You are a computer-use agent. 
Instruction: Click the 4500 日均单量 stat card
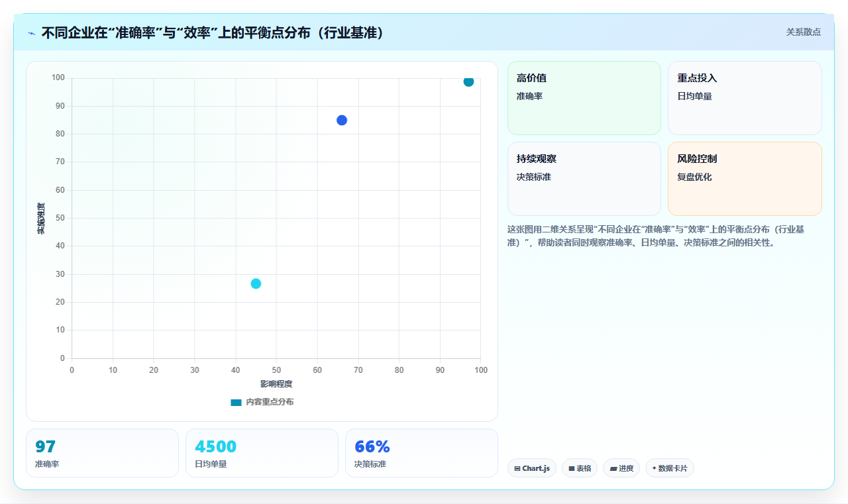point(262,453)
